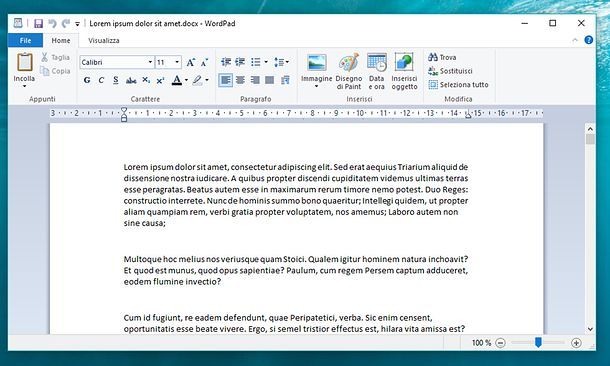This screenshot has height=366, width=610.
Task: Insert a picture with the Immagine icon
Action: click(316, 62)
